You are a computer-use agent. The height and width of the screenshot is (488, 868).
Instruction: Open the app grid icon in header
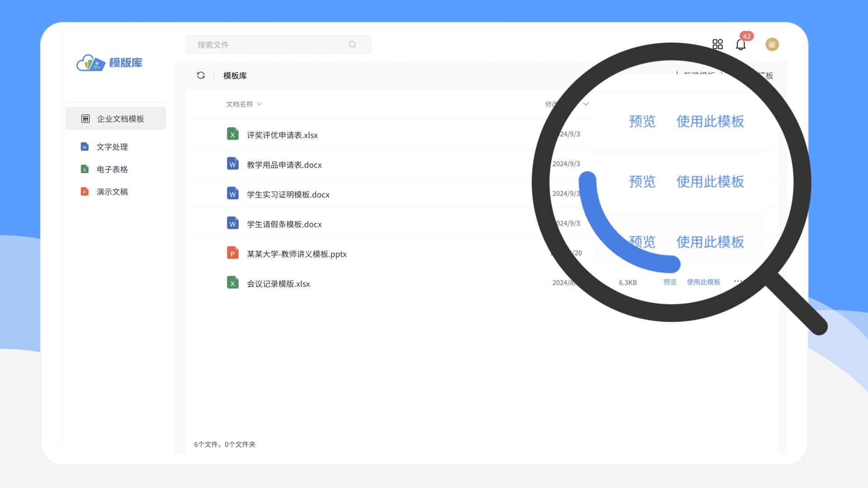[717, 44]
